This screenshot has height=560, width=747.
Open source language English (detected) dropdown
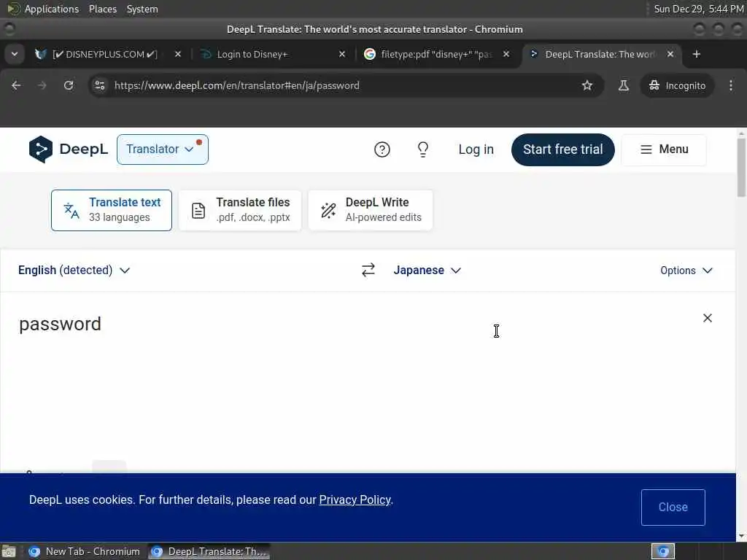click(x=74, y=270)
